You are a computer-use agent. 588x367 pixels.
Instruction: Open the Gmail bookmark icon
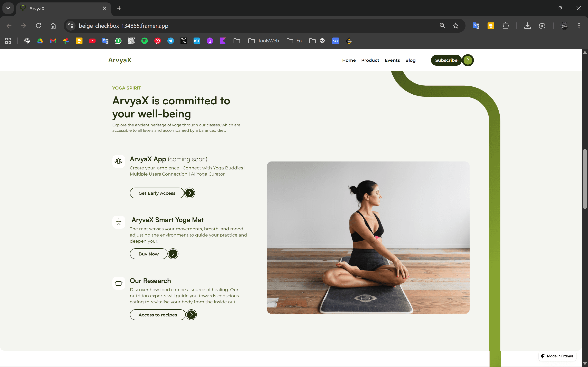coord(53,41)
